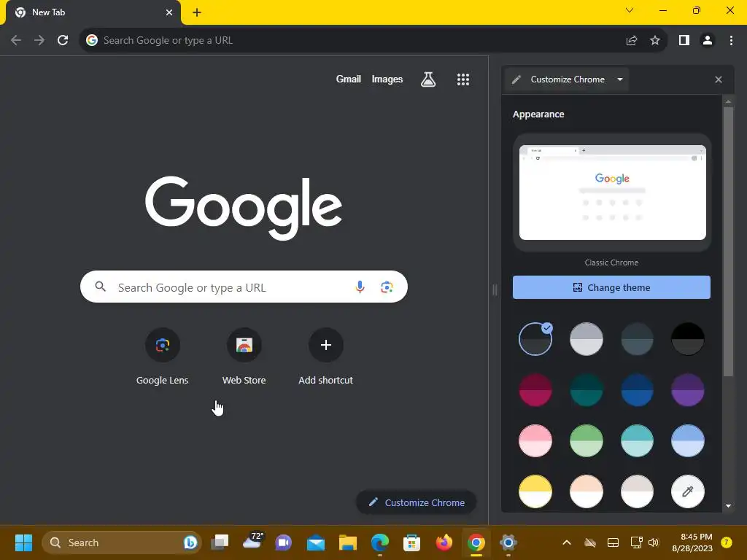Open the tab search chevron in title bar
Viewport: 747px width, 560px height.
click(x=630, y=10)
